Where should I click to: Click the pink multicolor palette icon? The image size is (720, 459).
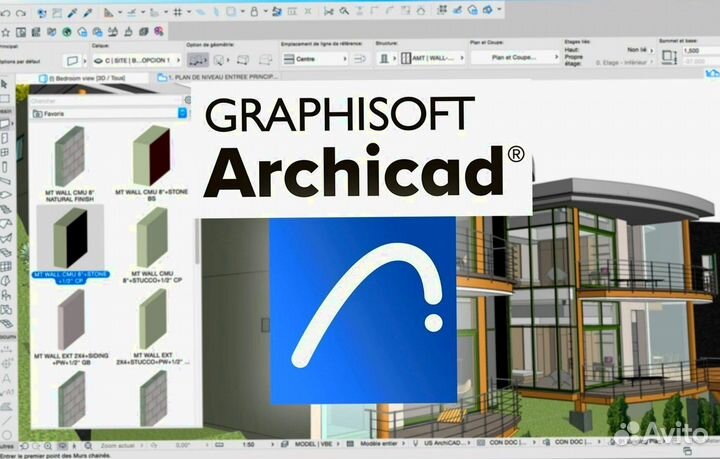click(159, 31)
